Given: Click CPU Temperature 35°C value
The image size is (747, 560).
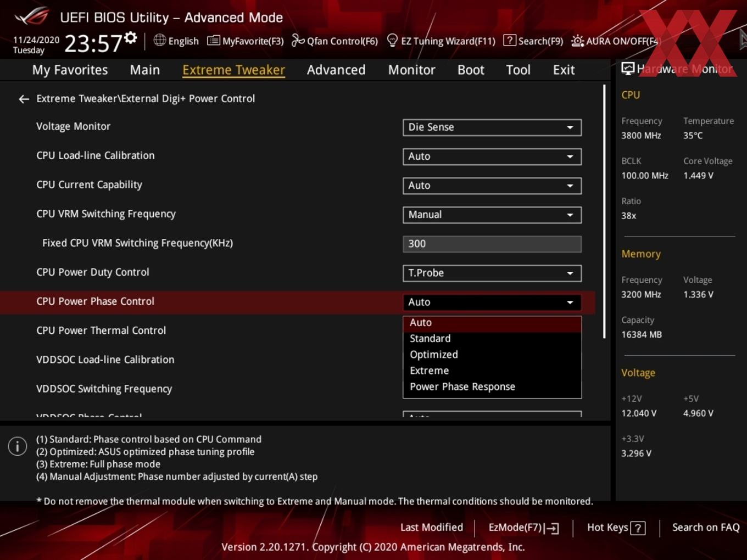Looking at the screenshot, I should click(x=693, y=136).
